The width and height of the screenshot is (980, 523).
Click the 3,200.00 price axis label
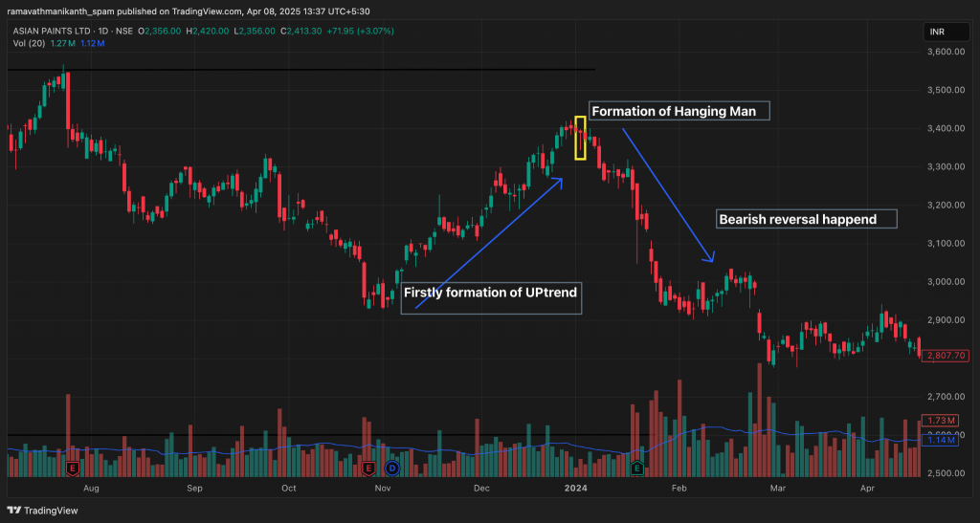click(x=946, y=205)
